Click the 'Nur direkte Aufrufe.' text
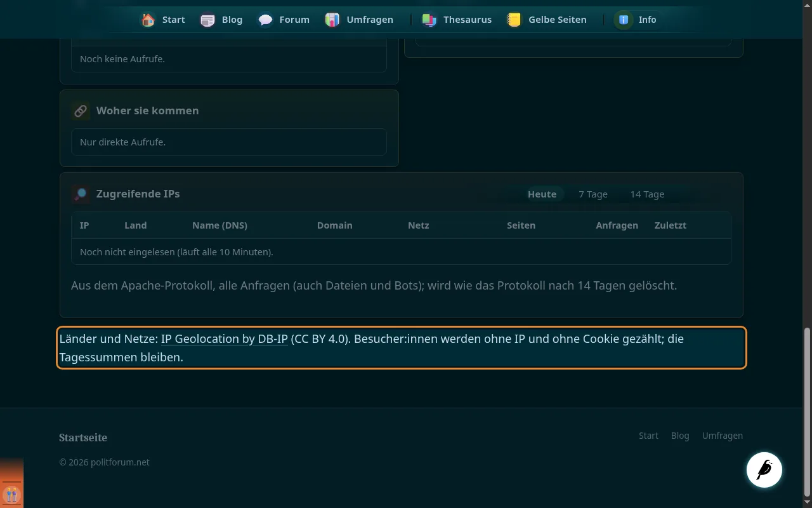Screen dimensions: 812x508 point(122,142)
